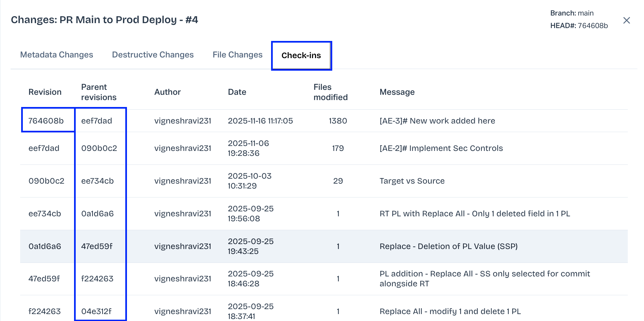Click the Files modified column header

click(x=330, y=92)
